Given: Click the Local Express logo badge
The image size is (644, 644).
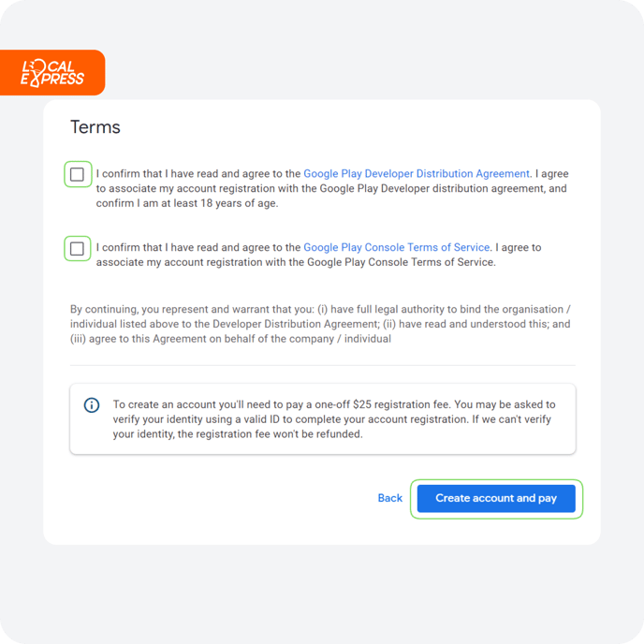Looking at the screenshot, I should [52, 73].
